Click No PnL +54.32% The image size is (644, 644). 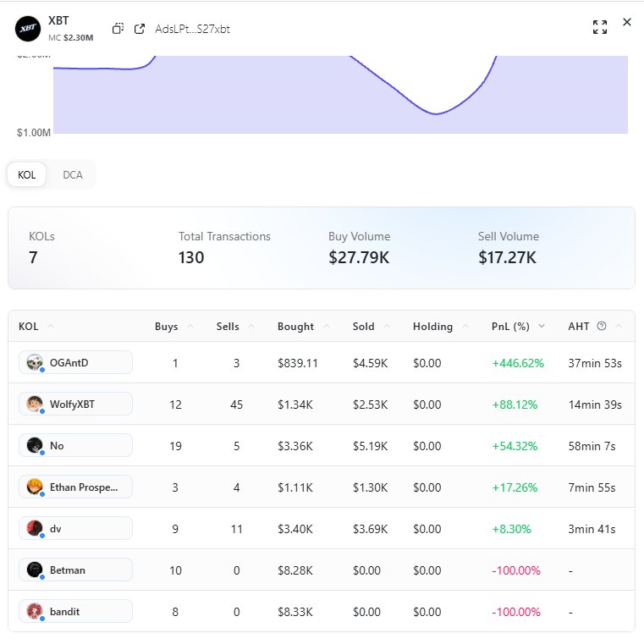point(515,446)
